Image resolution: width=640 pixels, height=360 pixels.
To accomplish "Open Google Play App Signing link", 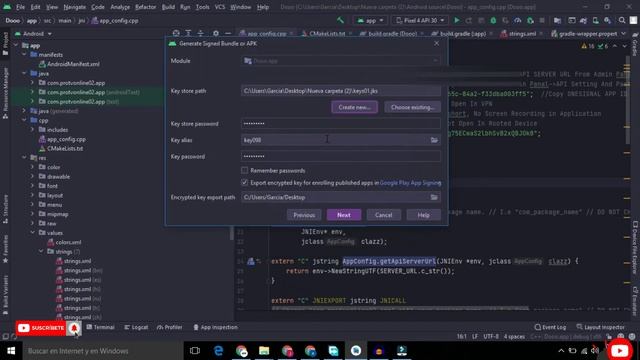I will (x=410, y=183).
